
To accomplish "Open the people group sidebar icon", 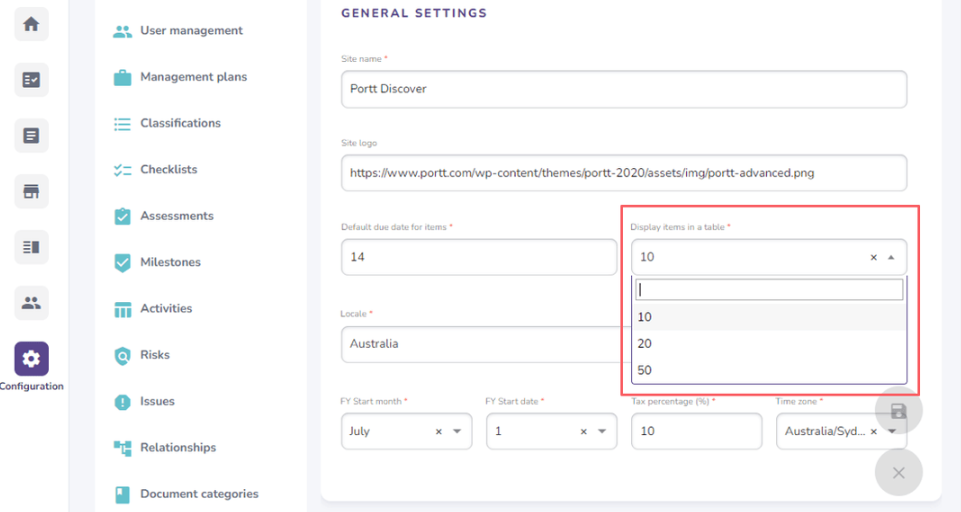I will pos(31,302).
